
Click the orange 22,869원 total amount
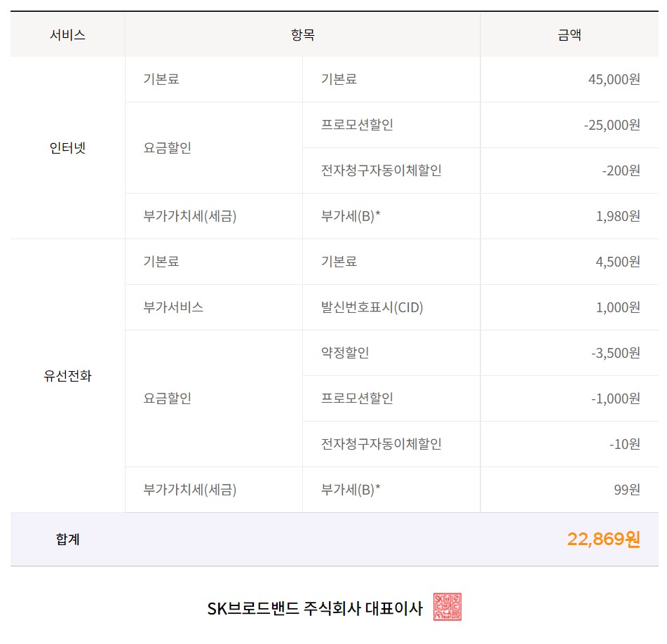[603, 539]
